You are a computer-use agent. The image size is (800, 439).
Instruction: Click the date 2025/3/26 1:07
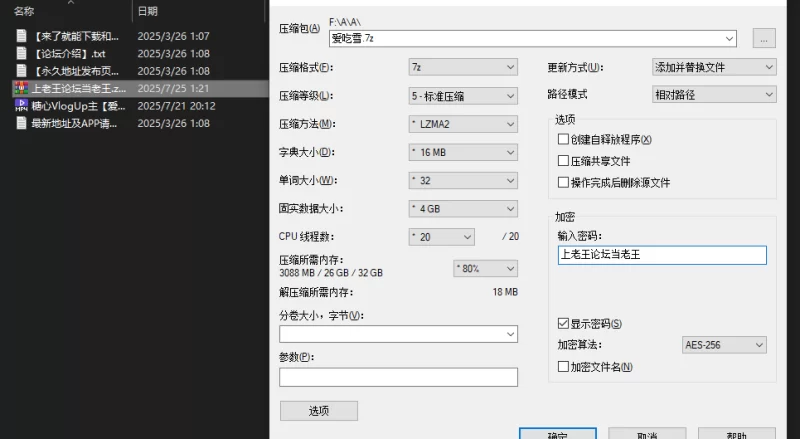(173, 36)
